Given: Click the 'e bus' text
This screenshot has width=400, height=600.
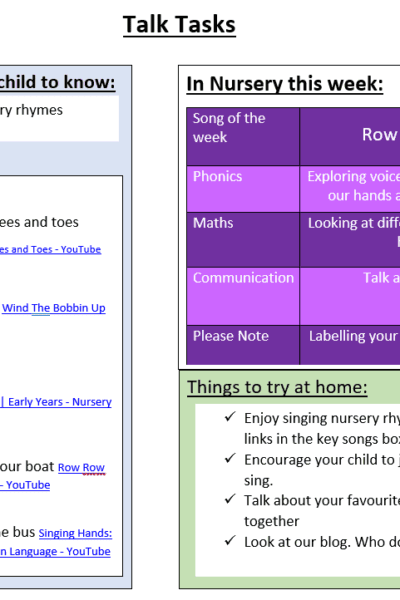Looking at the screenshot, I should pyautogui.click(x=18, y=532).
